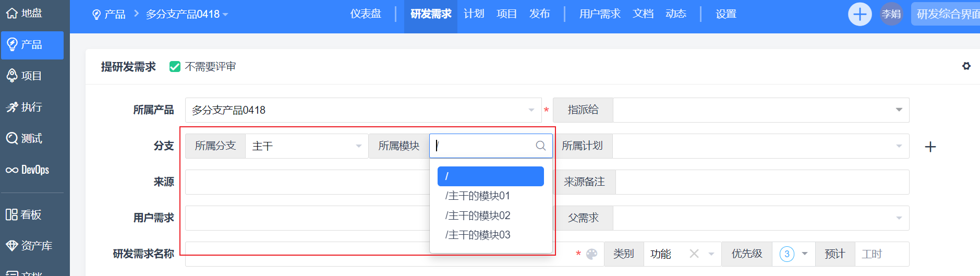Click the 来源备注 input field
This screenshot has height=276, width=980.
point(763,182)
